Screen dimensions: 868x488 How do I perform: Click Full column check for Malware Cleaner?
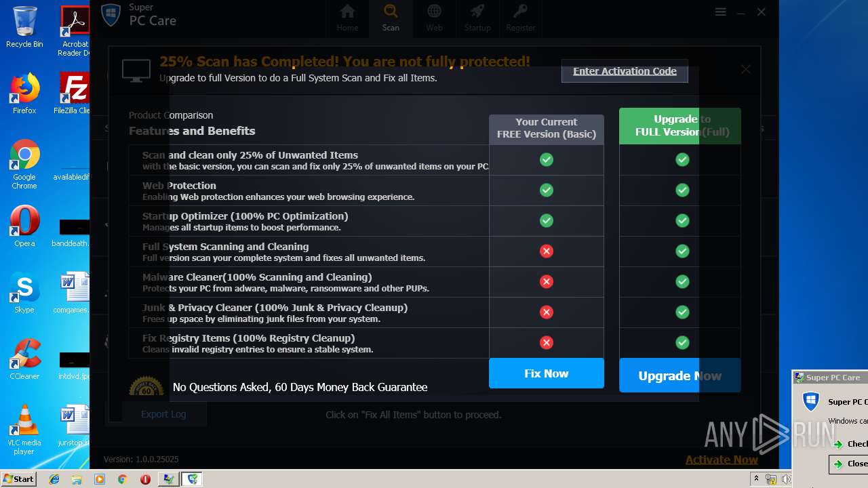tap(683, 282)
